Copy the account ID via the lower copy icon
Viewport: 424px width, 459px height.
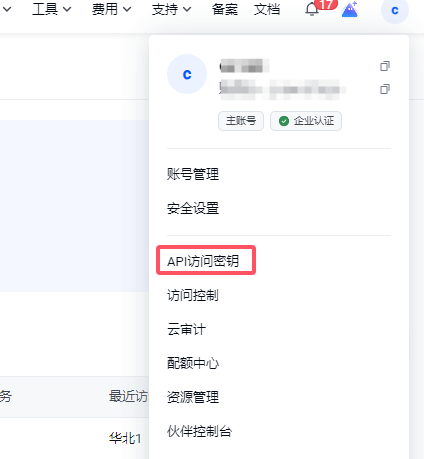[x=385, y=89]
